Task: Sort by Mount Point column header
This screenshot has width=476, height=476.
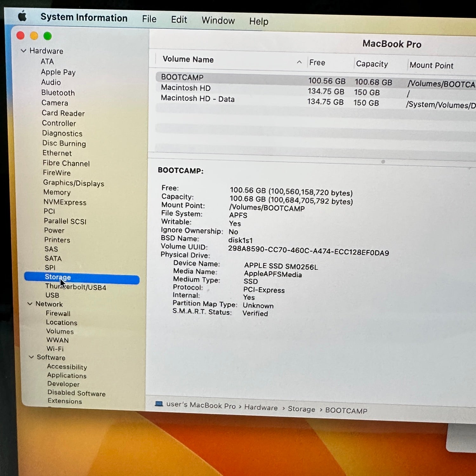Action: 432,65
